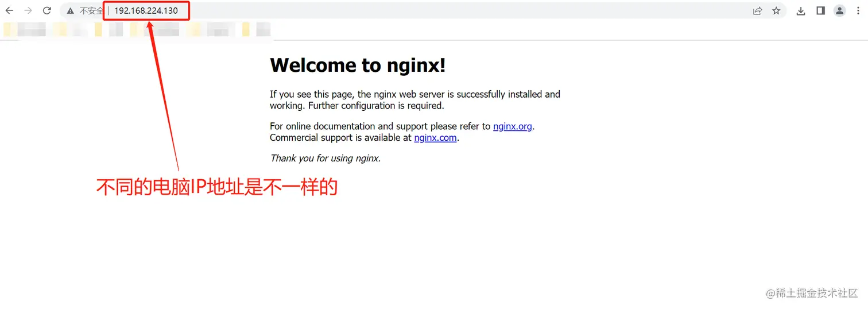Screen dimensions: 868x309
Task: Open the nginx.com commercial support link
Action: [x=435, y=138]
